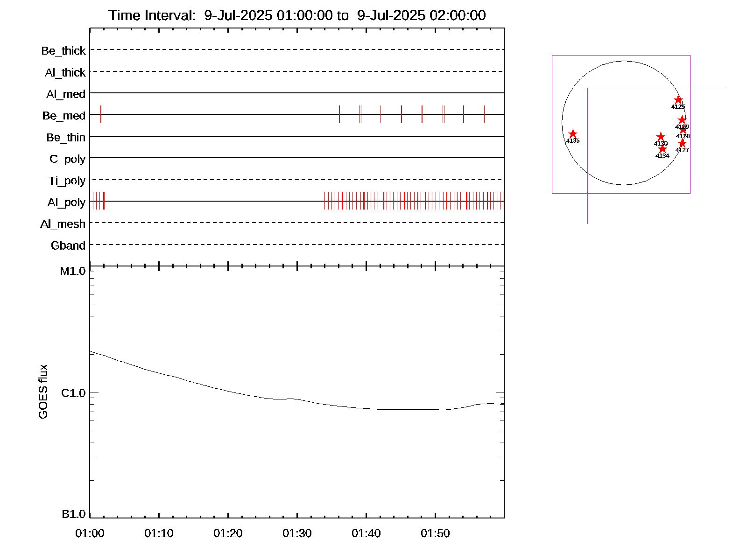Click the star marking active region 4125
This screenshot has width=747, height=560.
click(x=678, y=100)
